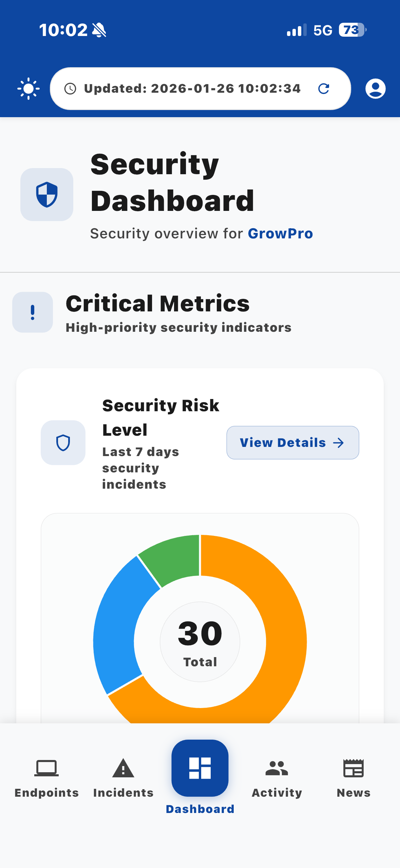Select the Dashboard grid tab button
The height and width of the screenshot is (868, 400).
pos(200,768)
